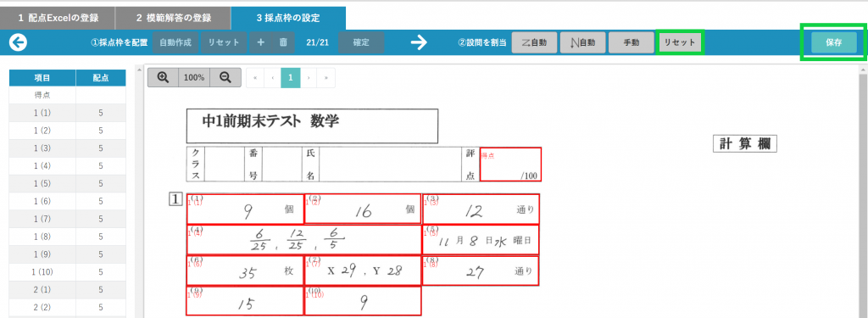
Task: Switch to 1 配点Excelの登録 tab
Action: click(x=58, y=18)
